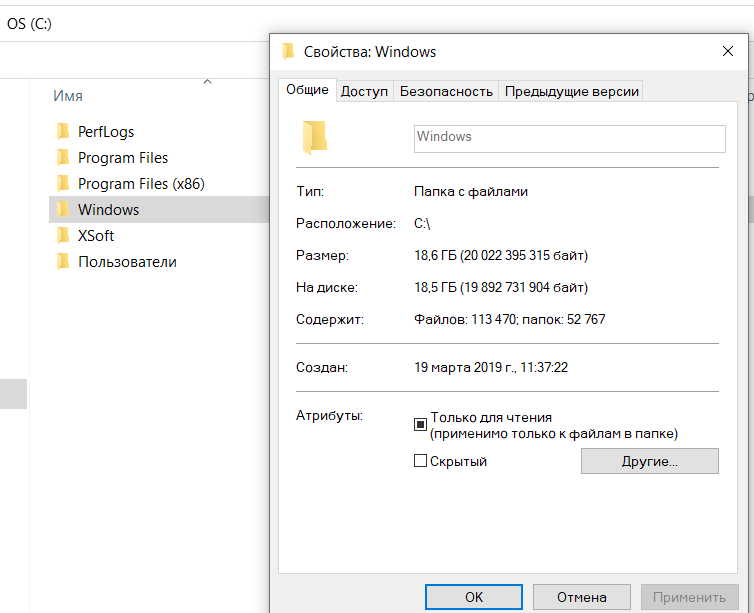Viewport: 754px width, 613px height.
Task: Enable the Скрытый attribute checkbox
Action: click(420, 461)
